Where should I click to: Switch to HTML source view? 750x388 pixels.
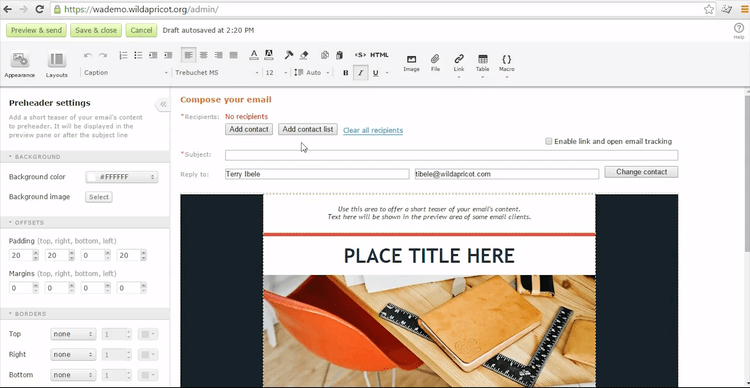pyautogui.click(x=379, y=55)
